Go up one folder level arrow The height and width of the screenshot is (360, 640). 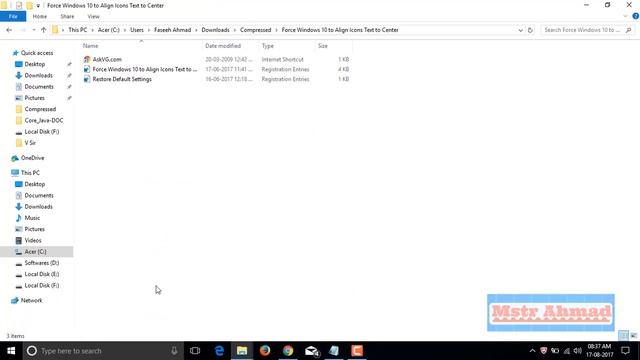point(43,30)
